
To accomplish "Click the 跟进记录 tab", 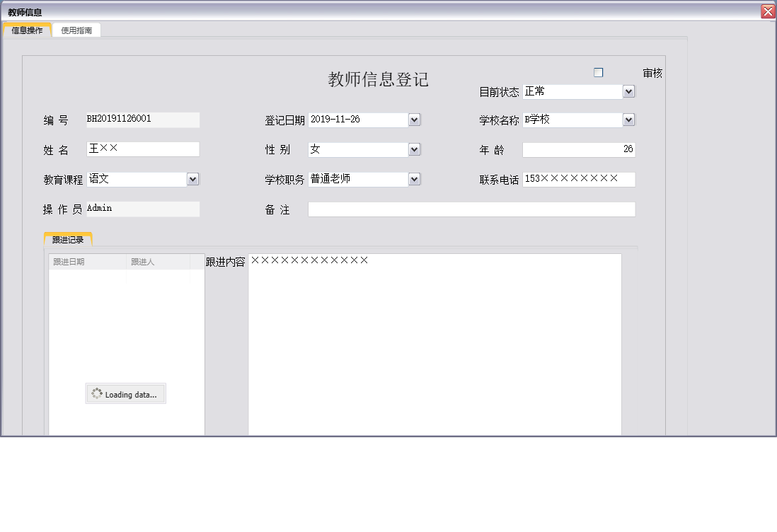I will click(67, 238).
